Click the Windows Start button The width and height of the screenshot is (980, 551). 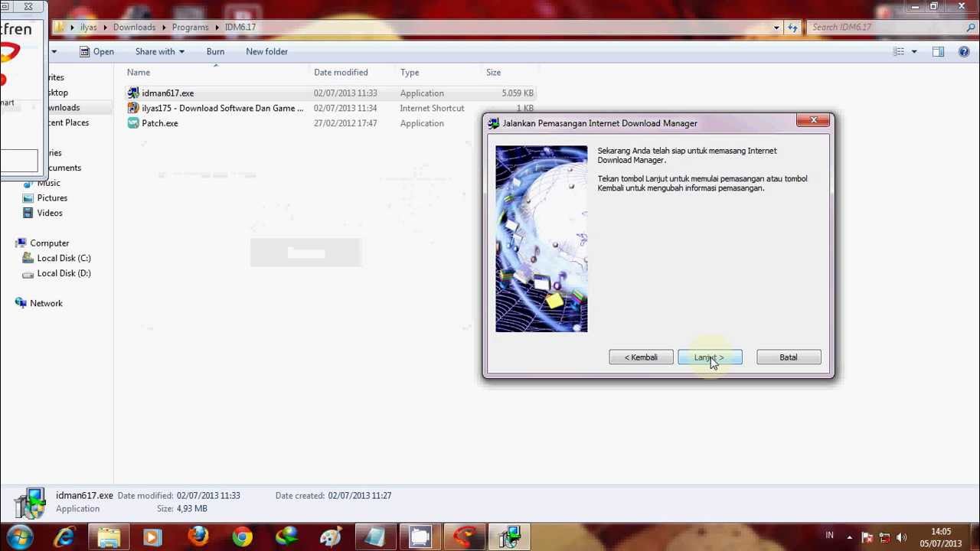pos(19,537)
